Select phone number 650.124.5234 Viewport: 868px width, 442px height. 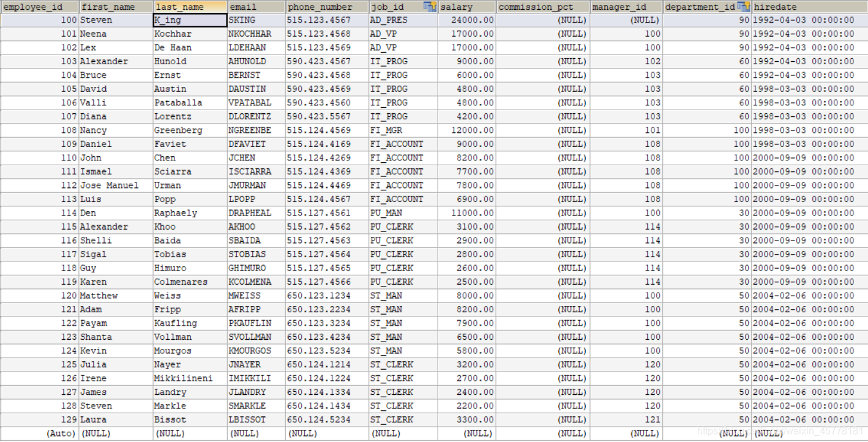(x=327, y=419)
